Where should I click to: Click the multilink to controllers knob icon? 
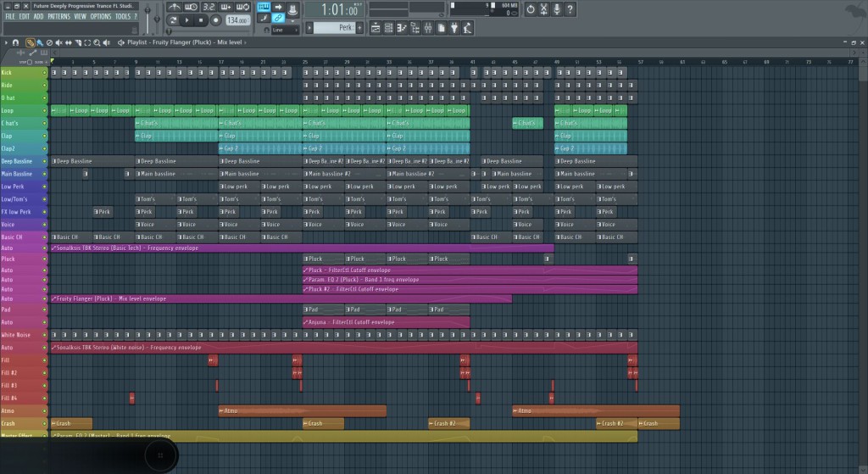pos(292,9)
